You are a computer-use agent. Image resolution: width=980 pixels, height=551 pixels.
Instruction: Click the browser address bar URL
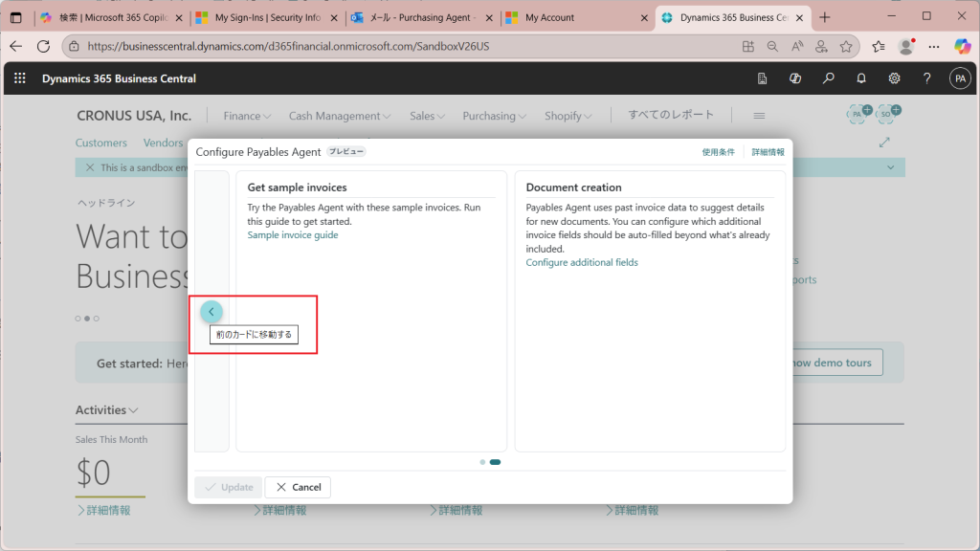pyautogui.click(x=288, y=46)
